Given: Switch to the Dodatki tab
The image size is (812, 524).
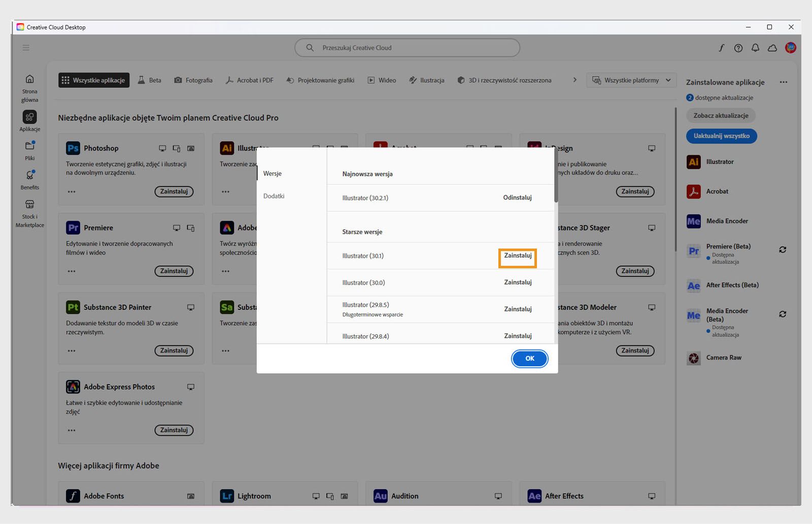Looking at the screenshot, I should [274, 196].
